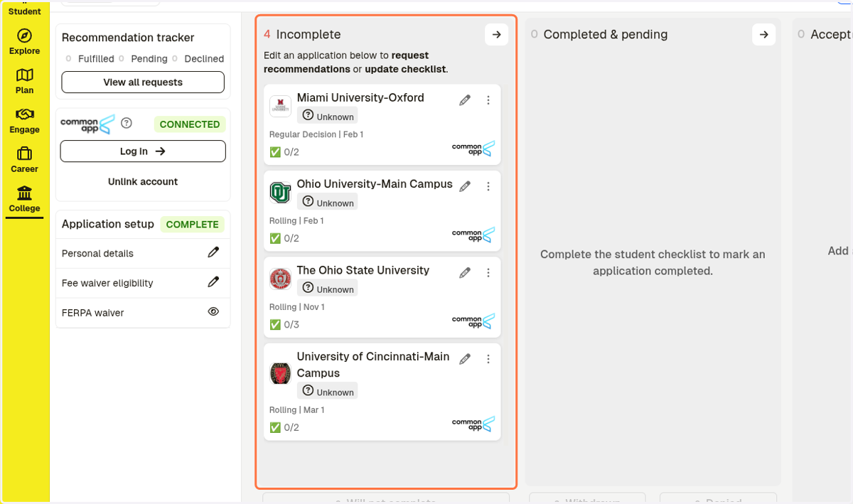Image resolution: width=853 pixels, height=504 pixels.
Task: Edit the Ohio University-Main Campus application
Action: point(465,186)
